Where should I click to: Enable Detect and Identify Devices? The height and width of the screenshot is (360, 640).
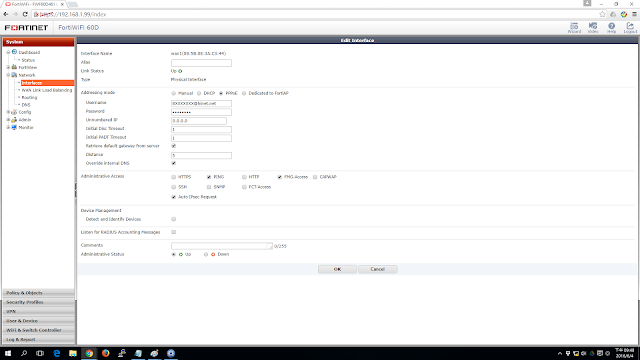coord(173,219)
